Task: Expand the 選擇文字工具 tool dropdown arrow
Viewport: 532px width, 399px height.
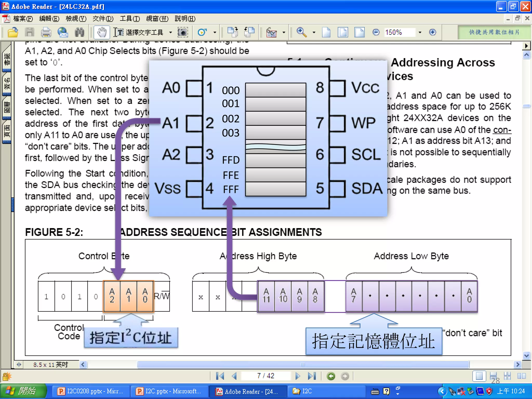Action: (x=170, y=32)
